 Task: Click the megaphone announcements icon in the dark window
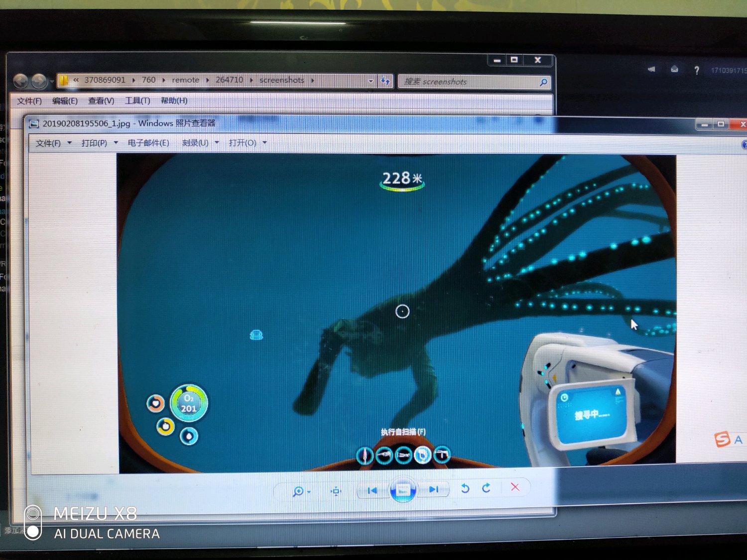click(651, 69)
